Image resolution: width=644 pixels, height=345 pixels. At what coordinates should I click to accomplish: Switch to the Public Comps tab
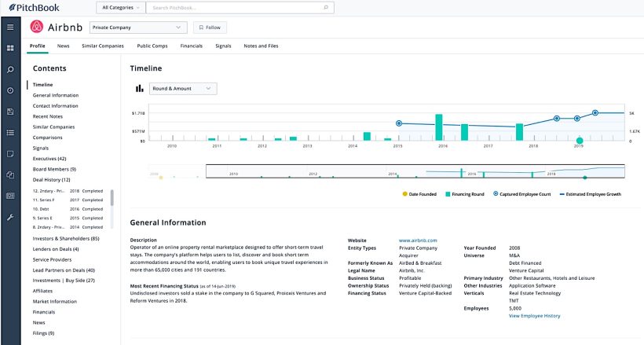tap(152, 46)
